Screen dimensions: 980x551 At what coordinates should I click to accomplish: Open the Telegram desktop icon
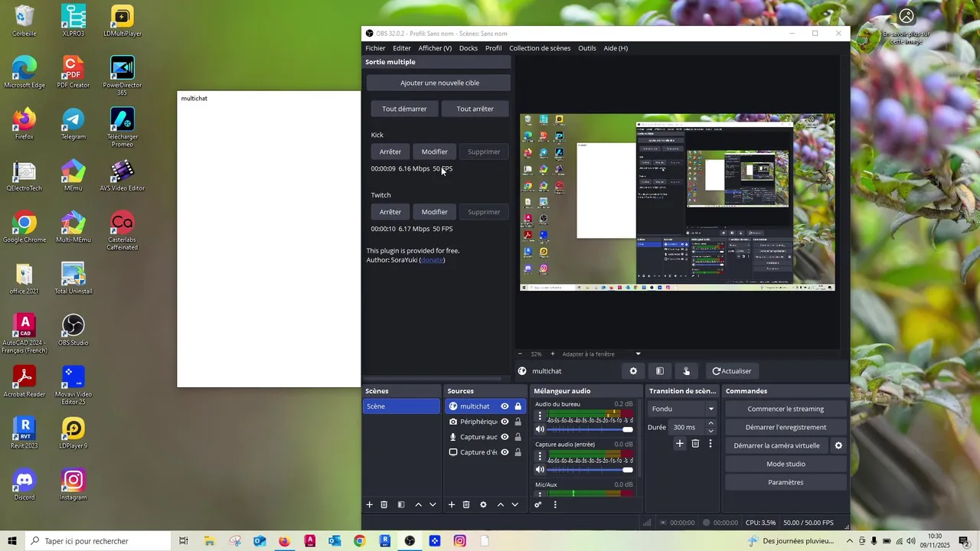coord(73,124)
